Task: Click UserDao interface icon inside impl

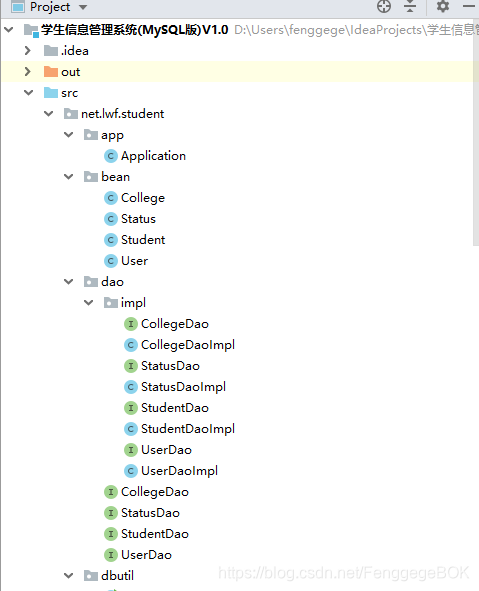Action: (x=131, y=450)
